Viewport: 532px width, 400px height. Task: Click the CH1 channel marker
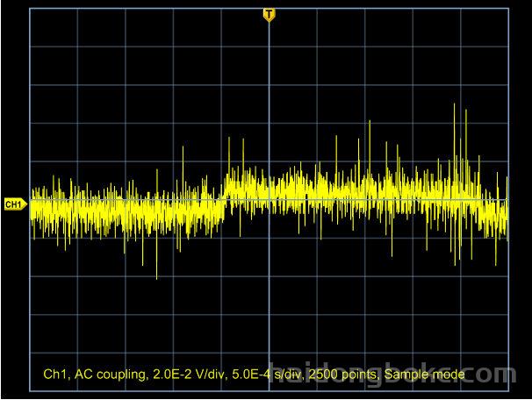click(15, 204)
